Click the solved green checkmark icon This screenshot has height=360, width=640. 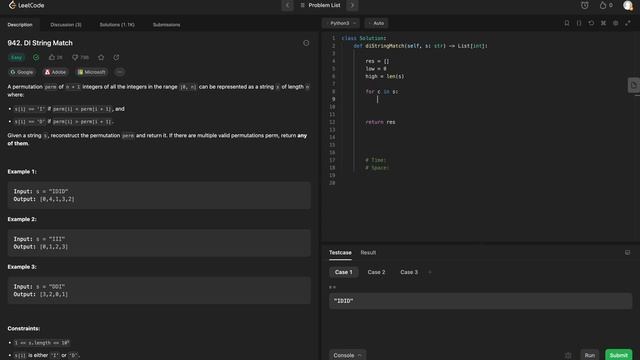(36, 58)
